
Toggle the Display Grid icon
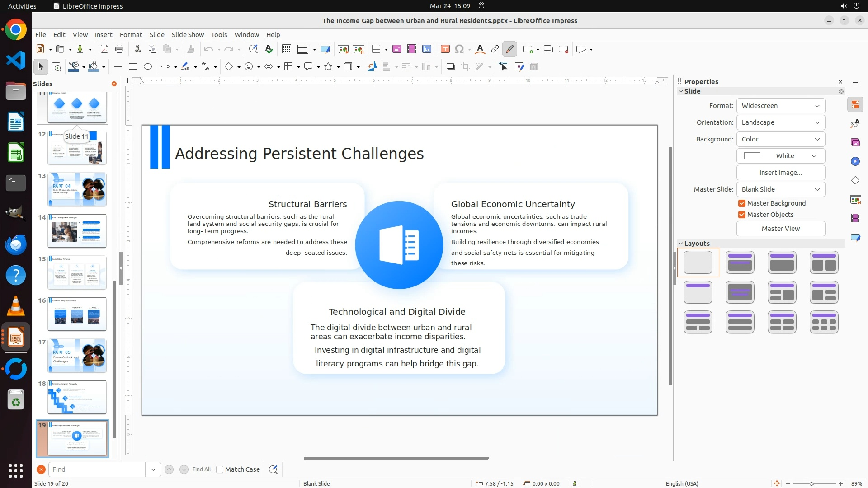click(x=286, y=49)
